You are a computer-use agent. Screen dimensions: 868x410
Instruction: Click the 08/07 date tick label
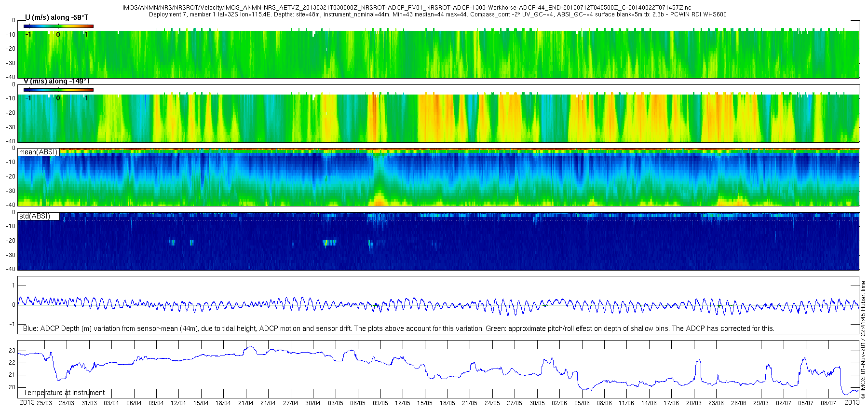(x=828, y=403)
